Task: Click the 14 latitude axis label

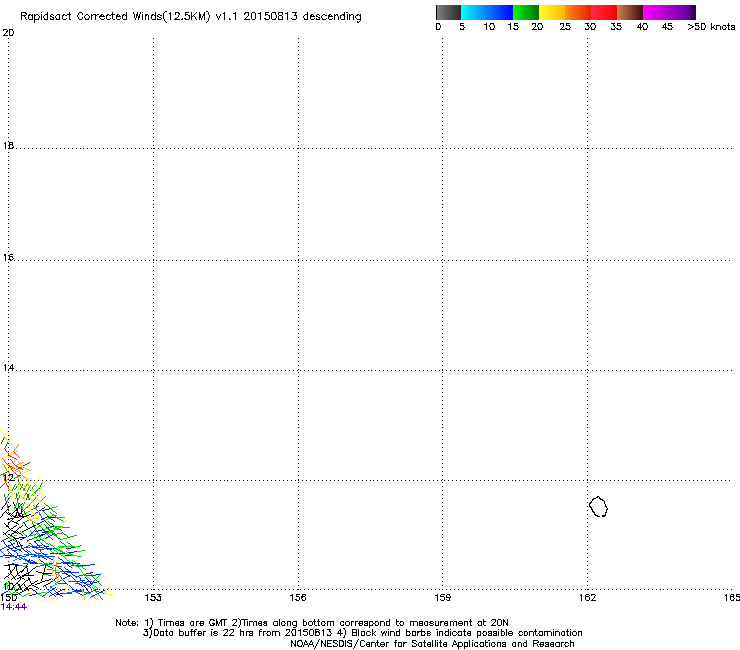Action: [x=8, y=368]
